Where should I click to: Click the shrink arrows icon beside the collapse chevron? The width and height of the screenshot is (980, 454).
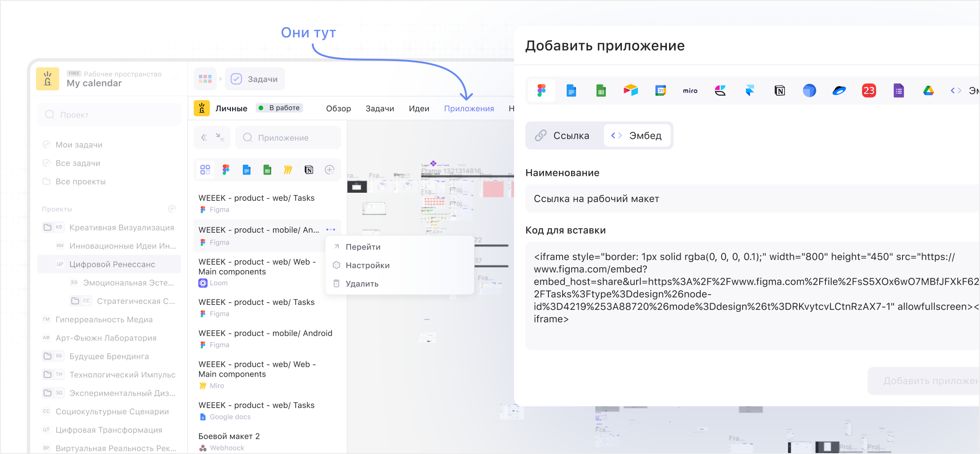[x=220, y=138]
